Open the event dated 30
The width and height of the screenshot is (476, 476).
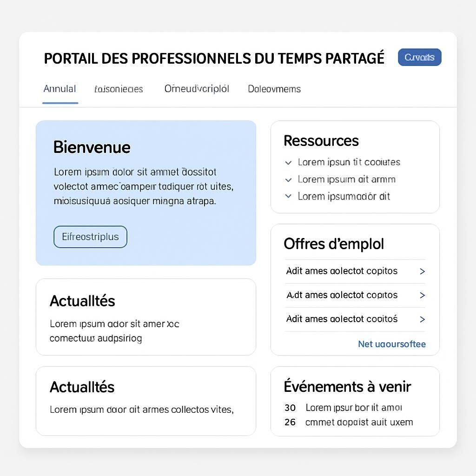point(353,408)
